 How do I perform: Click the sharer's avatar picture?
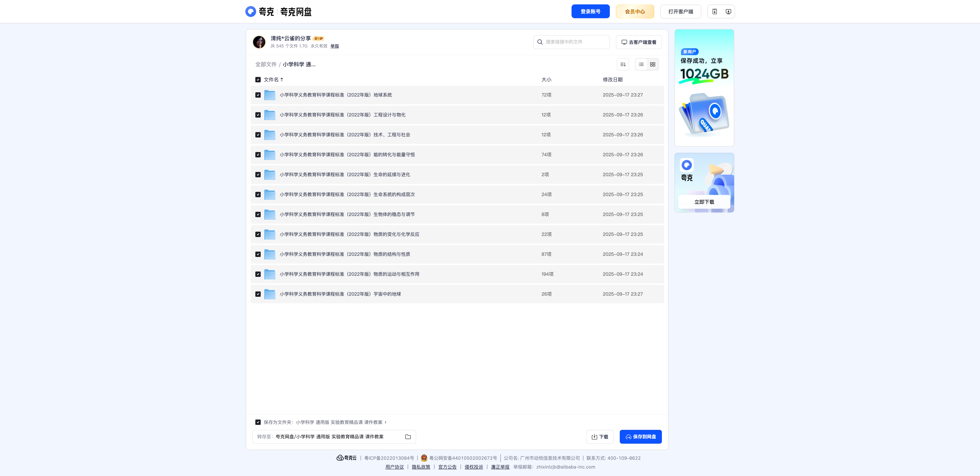[259, 42]
